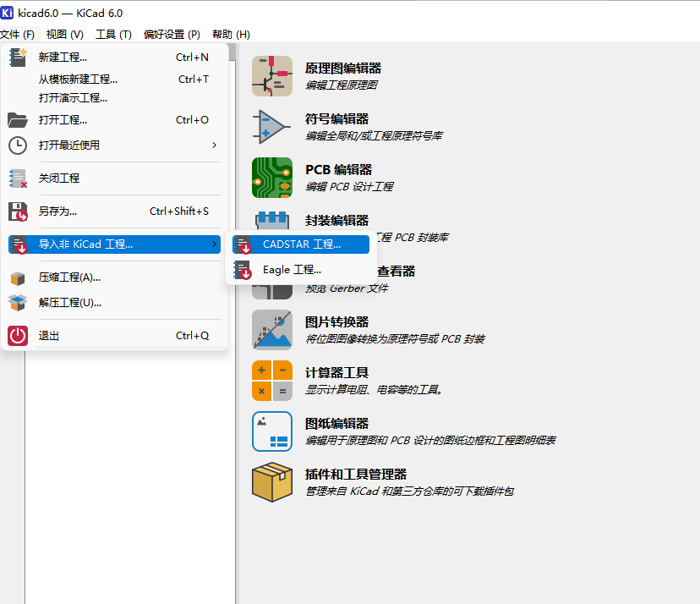
Task: Select 打开演示工程... menu entry
Action: point(114,98)
